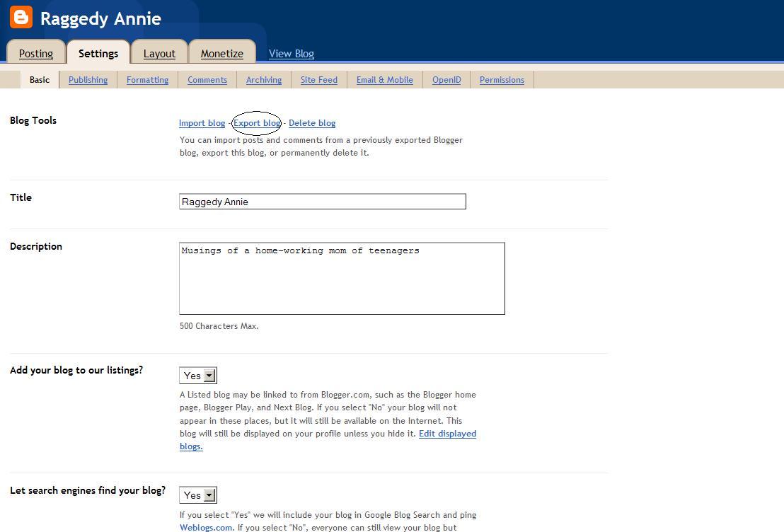
Task: Open Comments settings
Action: (207, 80)
